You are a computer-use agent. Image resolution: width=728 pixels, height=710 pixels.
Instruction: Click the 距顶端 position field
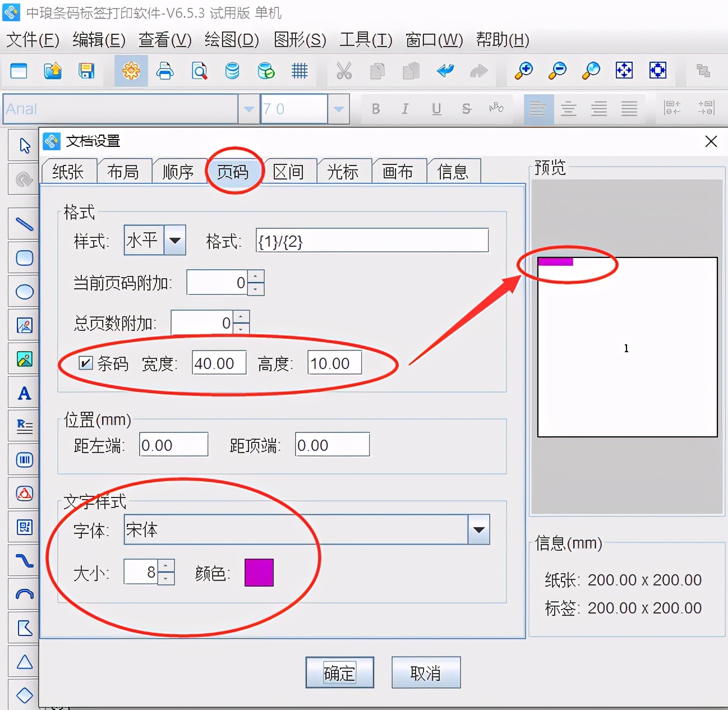tap(333, 445)
